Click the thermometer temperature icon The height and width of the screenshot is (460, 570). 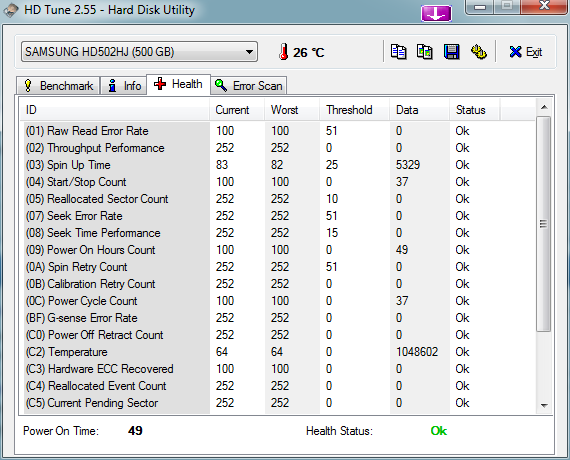(284, 52)
